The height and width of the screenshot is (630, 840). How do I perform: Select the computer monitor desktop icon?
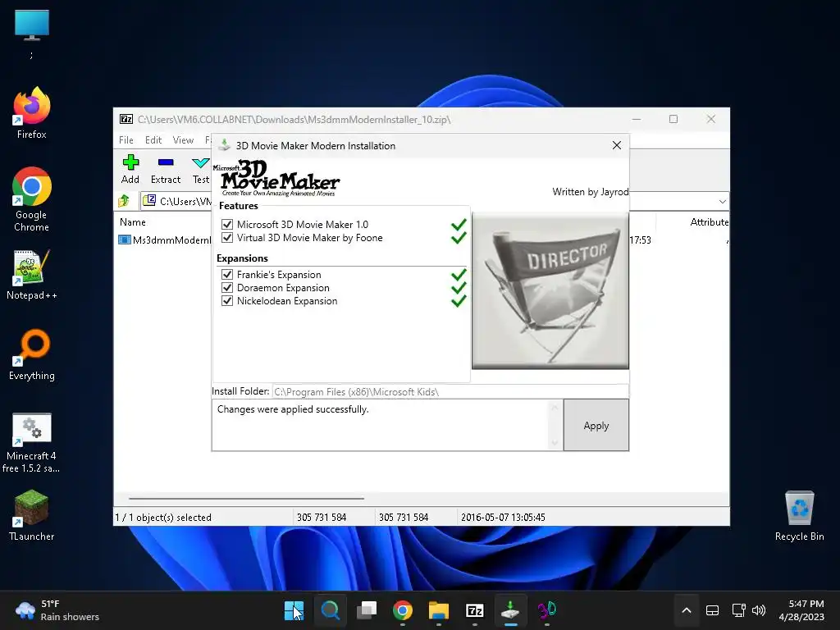[32, 33]
